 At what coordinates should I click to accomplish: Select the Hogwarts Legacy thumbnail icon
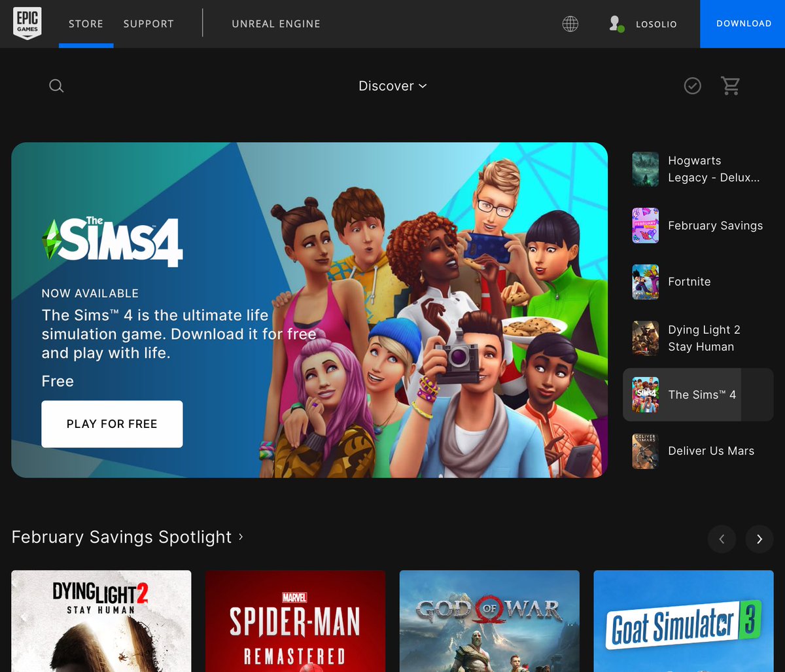point(645,169)
